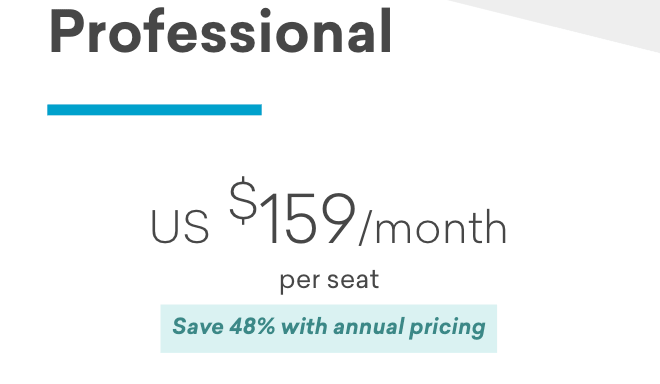Click the US currency label
Viewport: 660px width, 384px height.
(180, 227)
